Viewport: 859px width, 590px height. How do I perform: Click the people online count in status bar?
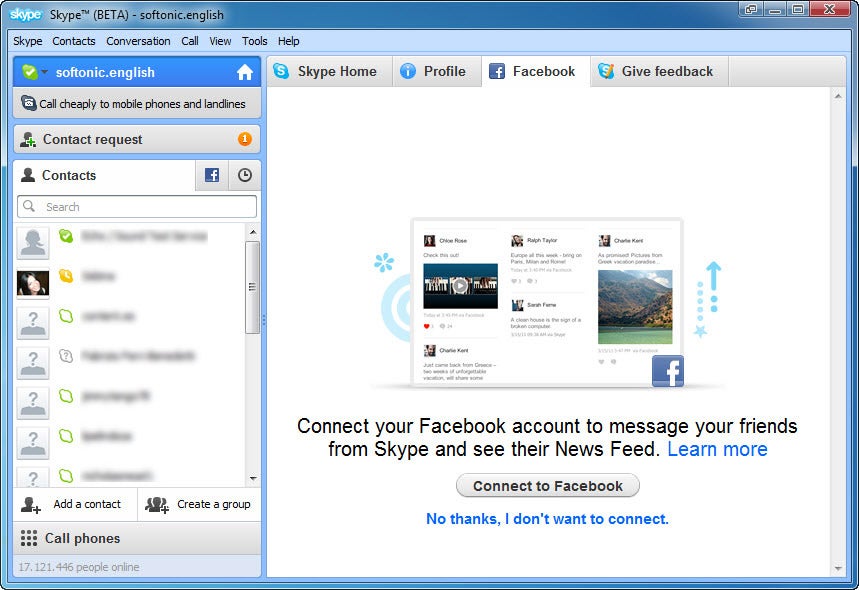point(79,567)
